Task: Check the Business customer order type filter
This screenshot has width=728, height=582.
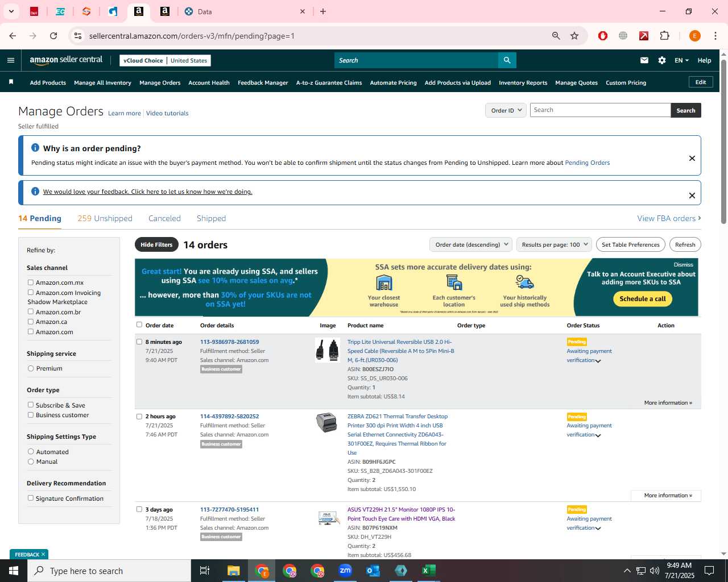Action: [31, 414]
